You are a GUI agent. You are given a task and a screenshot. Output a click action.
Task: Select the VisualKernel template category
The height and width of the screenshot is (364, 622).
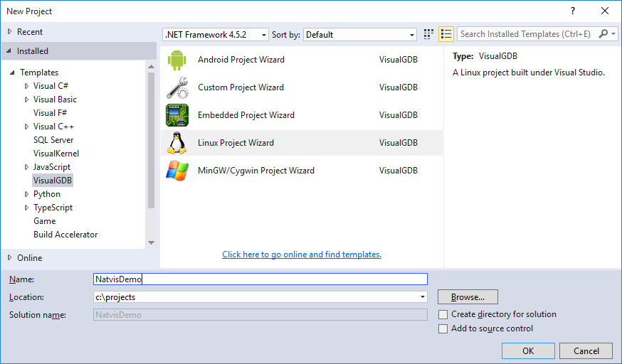[56, 154]
